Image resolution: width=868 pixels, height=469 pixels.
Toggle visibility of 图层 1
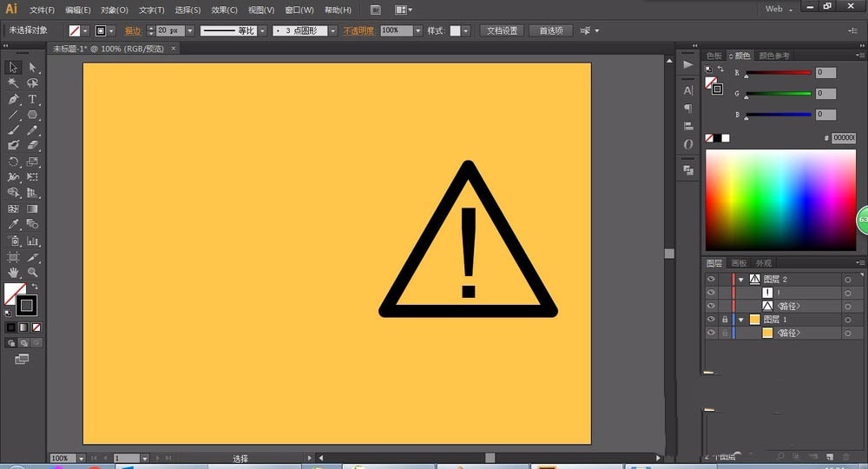coord(711,320)
